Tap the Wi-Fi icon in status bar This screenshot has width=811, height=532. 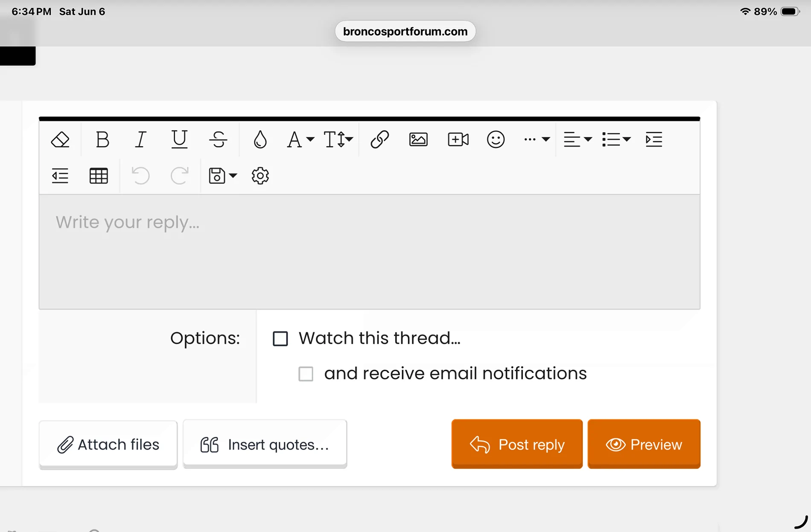(x=745, y=12)
